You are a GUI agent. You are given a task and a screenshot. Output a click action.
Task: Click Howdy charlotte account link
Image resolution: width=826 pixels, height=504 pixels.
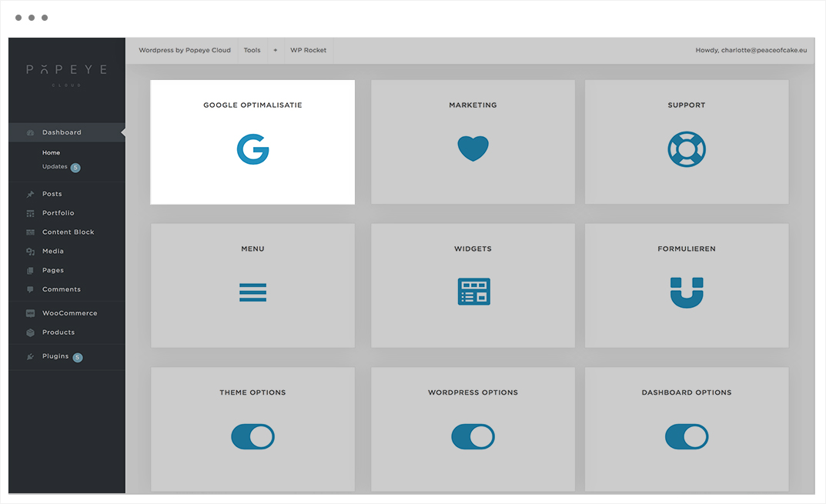[x=751, y=51]
